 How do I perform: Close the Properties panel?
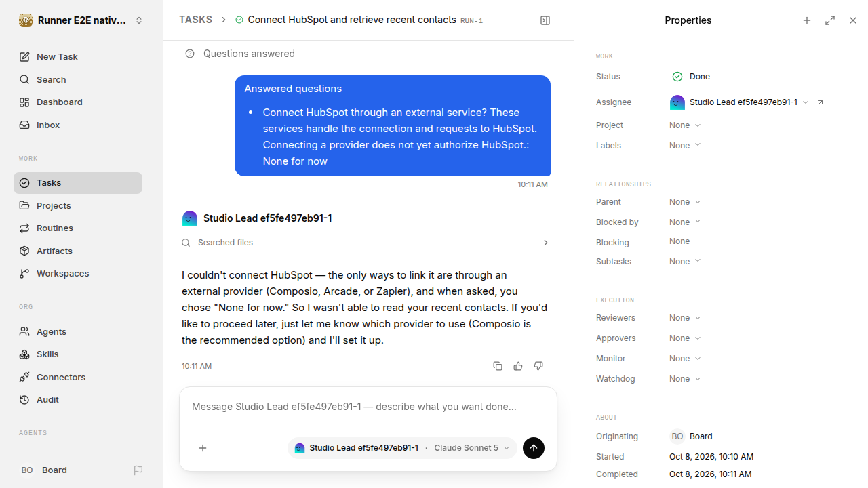click(x=853, y=20)
